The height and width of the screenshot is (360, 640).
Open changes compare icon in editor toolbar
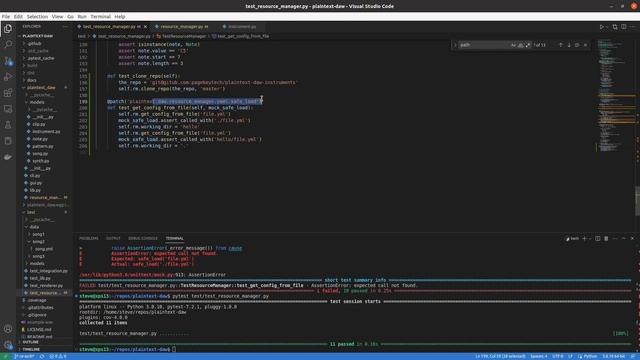click(x=615, y=27)
